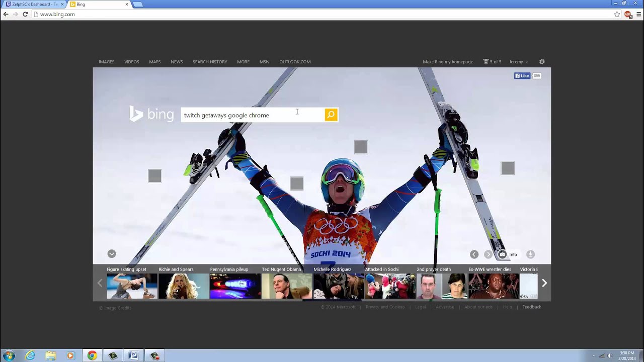Click the Bing logo
Viewport: 644px width, 362px height.
pos(151,114)
